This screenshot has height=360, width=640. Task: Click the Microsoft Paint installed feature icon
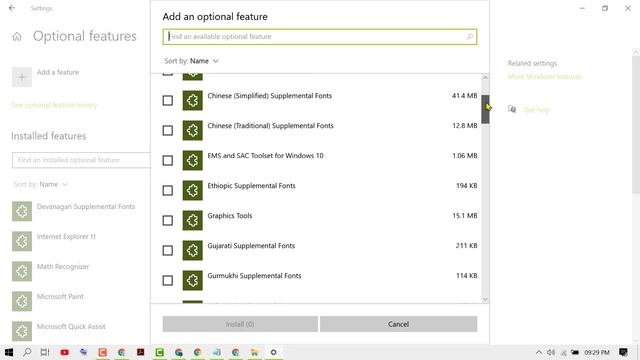22,301
